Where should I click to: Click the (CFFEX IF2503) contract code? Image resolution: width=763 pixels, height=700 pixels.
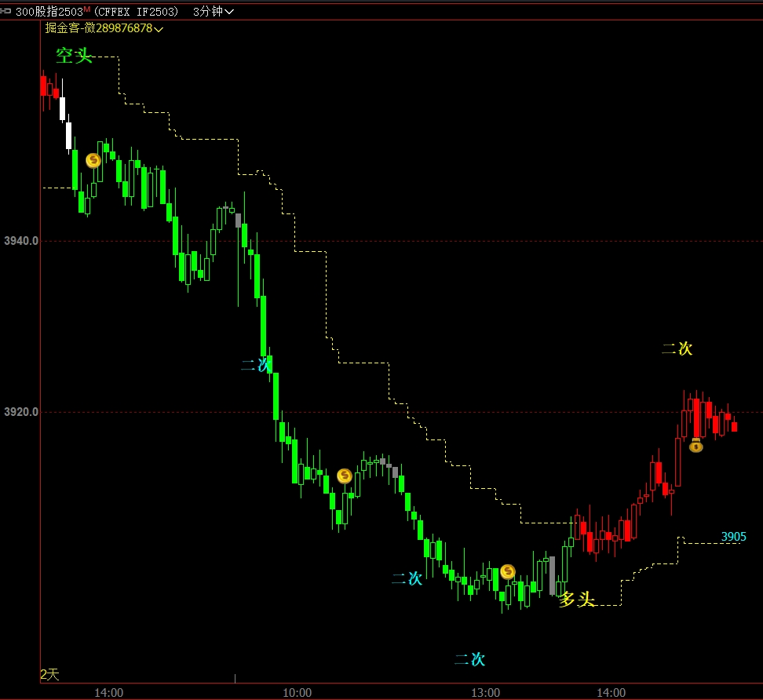(136, 12)
